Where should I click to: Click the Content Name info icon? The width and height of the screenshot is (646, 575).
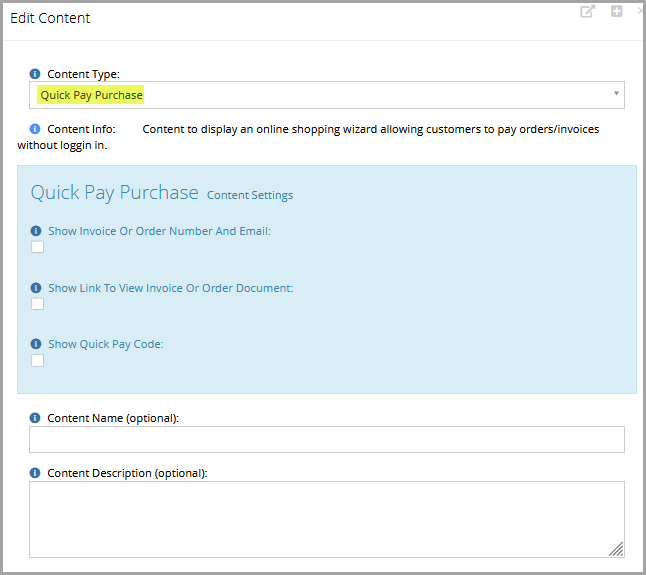point(35,418)
